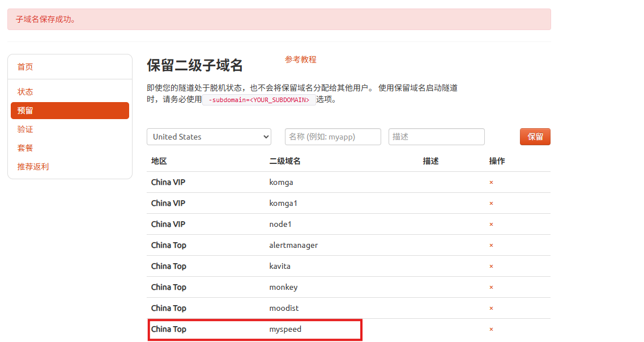Open the 验证 sidebar page

(x=25, y=129)
